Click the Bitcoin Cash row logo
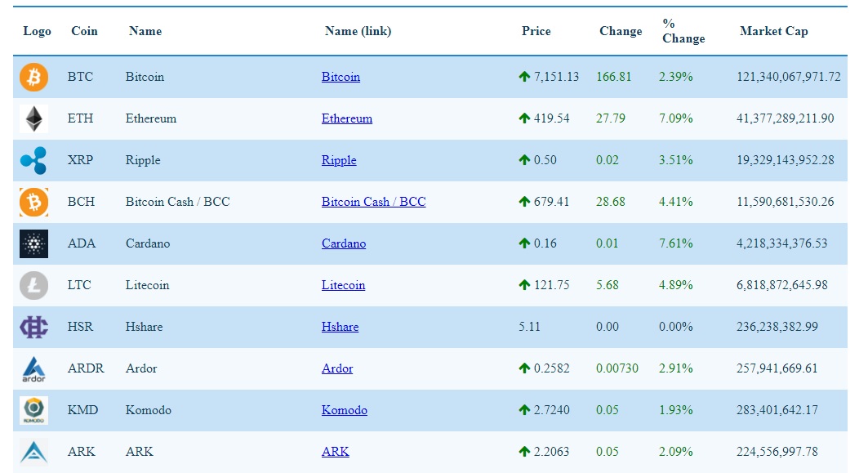This screenshot has width=868, height=473. coord(33,202)
